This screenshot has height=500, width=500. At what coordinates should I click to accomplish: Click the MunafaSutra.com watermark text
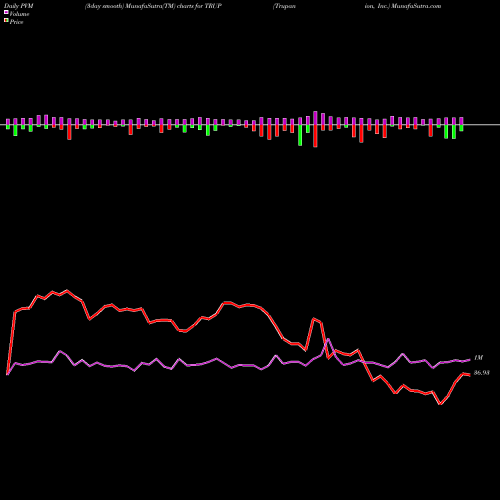point(416,6)
